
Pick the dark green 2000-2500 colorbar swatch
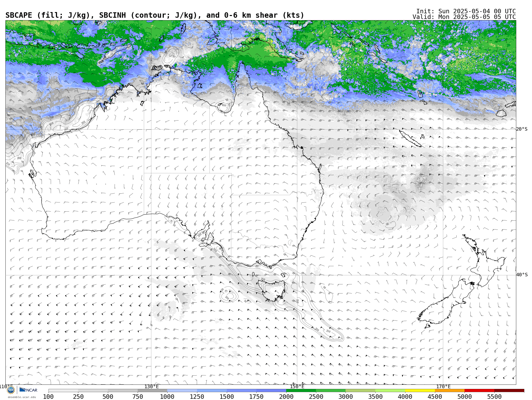coord(301,391)
